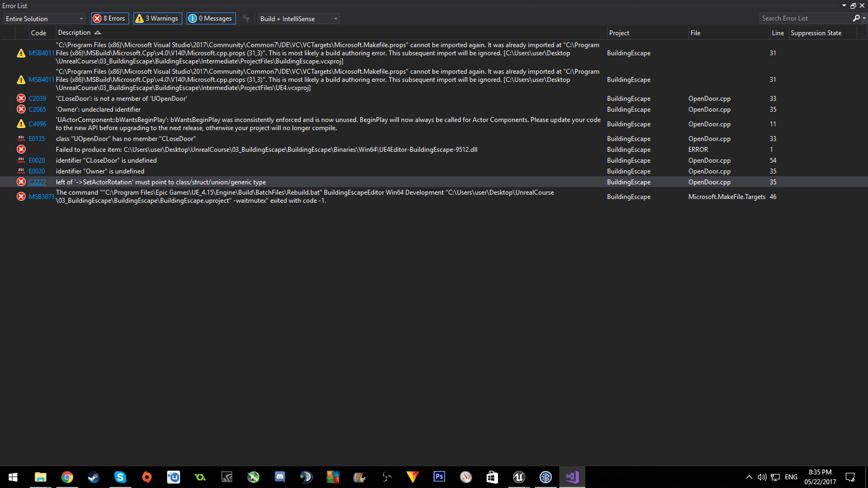
Task: Open the Error List window position menu
Action: pos(844,5)
